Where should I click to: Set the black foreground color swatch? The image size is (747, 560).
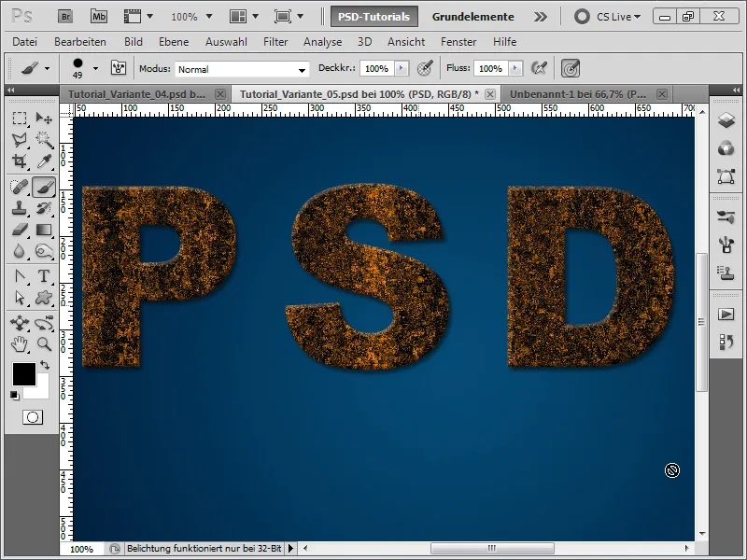pyautogui.click(x=24, y=374)
